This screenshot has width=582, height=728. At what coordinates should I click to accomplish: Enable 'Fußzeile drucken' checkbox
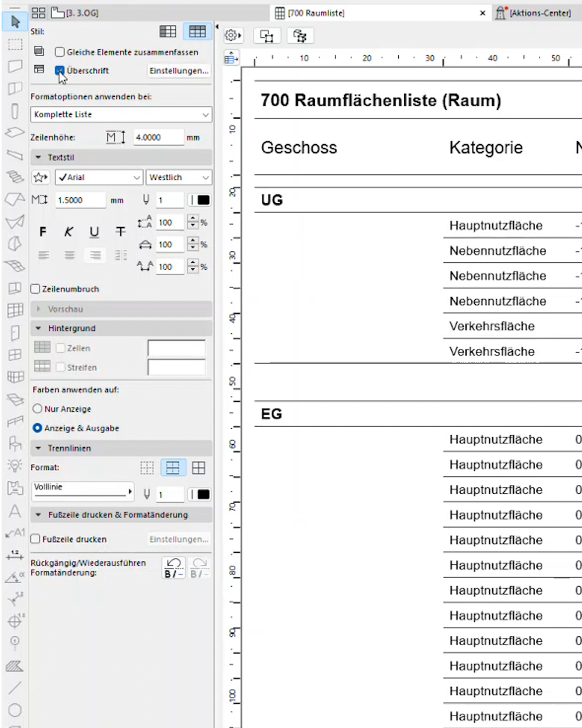[36, 539]
